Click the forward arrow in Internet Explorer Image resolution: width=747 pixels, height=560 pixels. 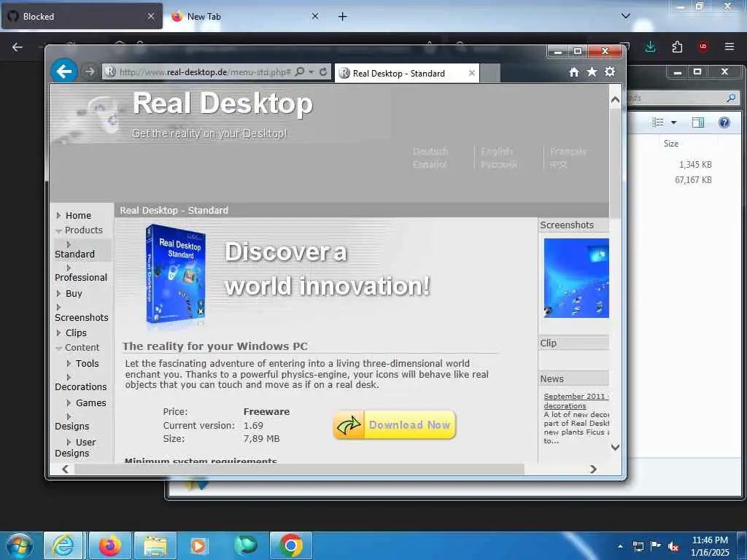click(89, 72)
